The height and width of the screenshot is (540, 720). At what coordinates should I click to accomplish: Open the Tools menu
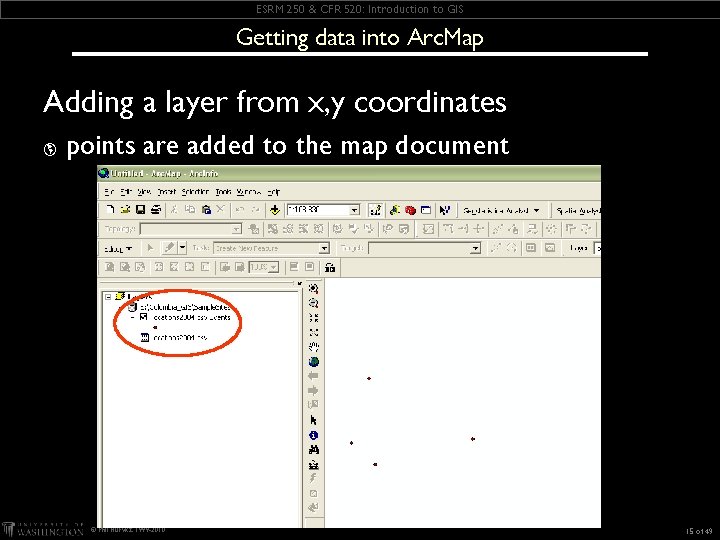[224, 191]
